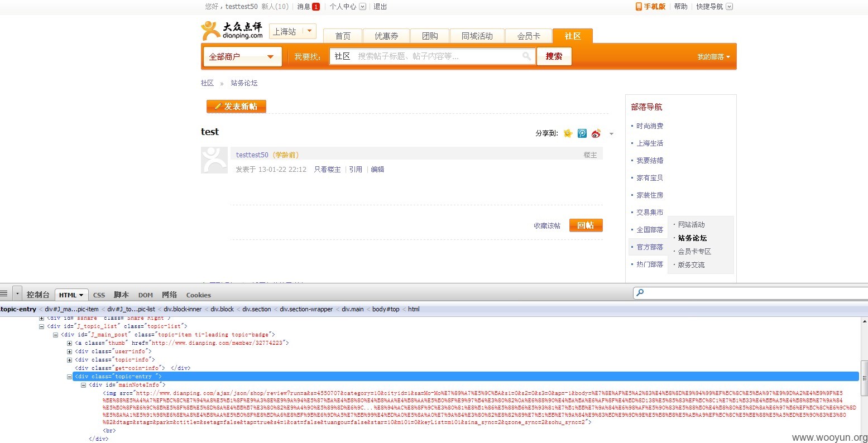868x443 pixels.
Task: Switch to the 团购 tab
Action: pos(430,36)
